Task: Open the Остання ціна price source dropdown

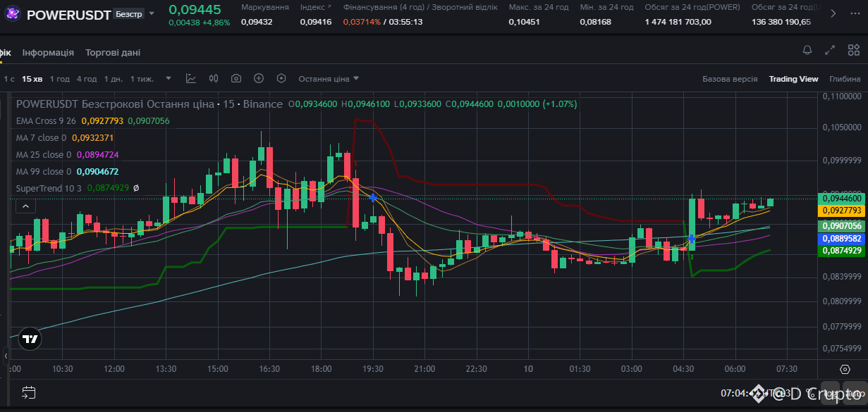Action: point(329,79)
